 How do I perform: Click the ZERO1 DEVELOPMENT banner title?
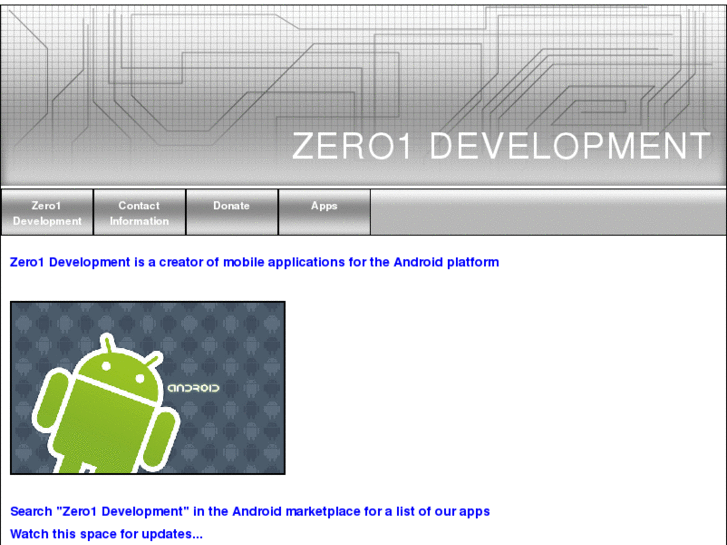[x=501, y=146]
